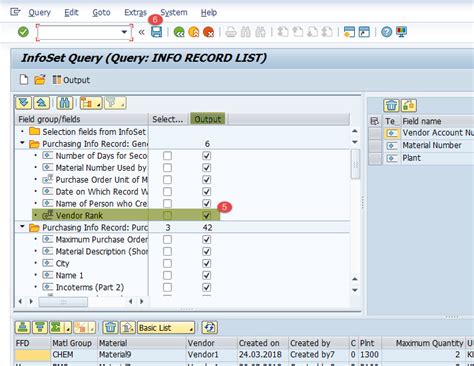This screenshot has width=474, height=366.
Task: Toggle Selection checkbox for Date on Which Record
Action: [x=167, y=192]
